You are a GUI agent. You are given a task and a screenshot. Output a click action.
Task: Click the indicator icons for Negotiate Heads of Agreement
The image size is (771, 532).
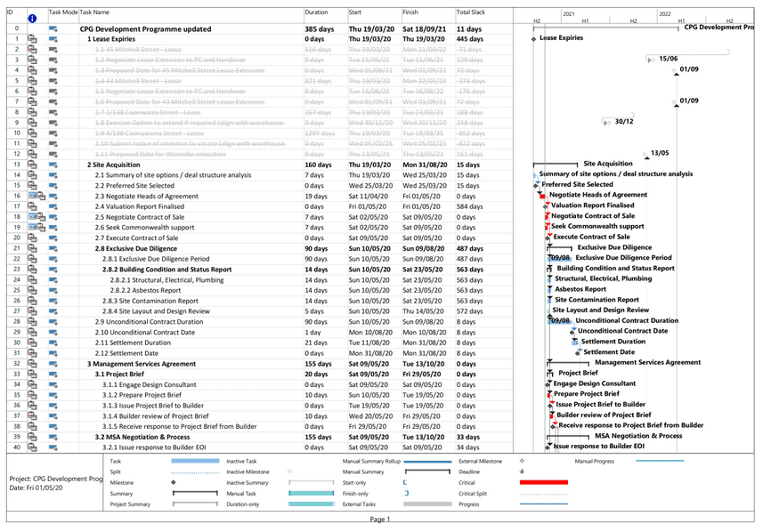tap(37, 196)
